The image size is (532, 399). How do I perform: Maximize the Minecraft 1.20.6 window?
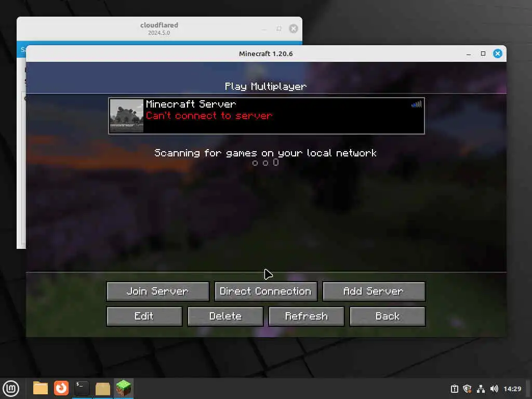(x=483, y=54)
